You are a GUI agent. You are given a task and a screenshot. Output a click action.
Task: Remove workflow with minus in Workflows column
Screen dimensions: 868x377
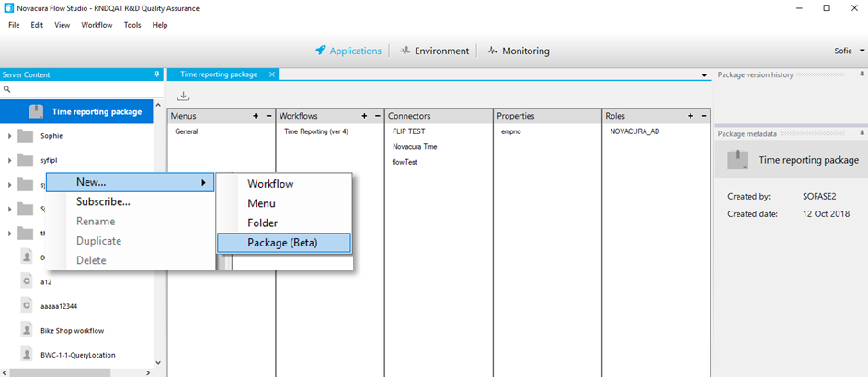(x=378, y=116)
